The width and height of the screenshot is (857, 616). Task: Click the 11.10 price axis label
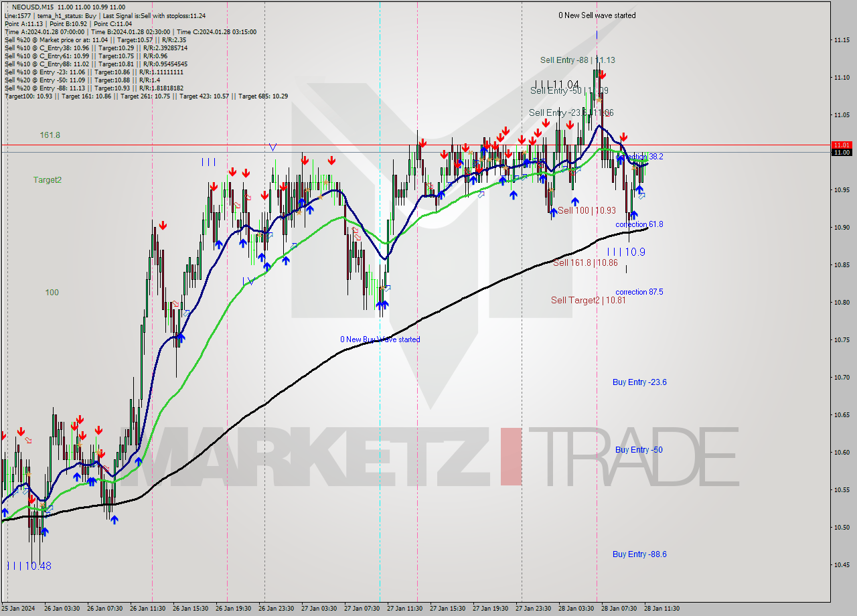842,78
